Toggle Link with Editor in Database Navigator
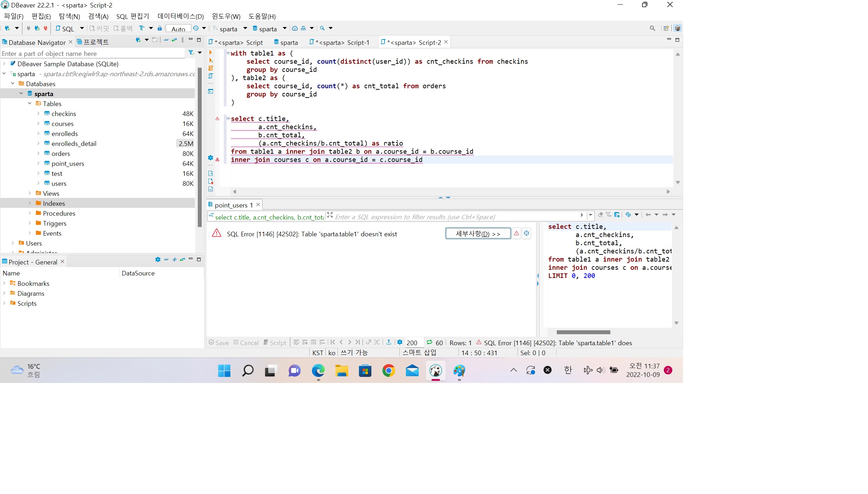This screenshot has height=494, width=868. click(x=174, y=40)
